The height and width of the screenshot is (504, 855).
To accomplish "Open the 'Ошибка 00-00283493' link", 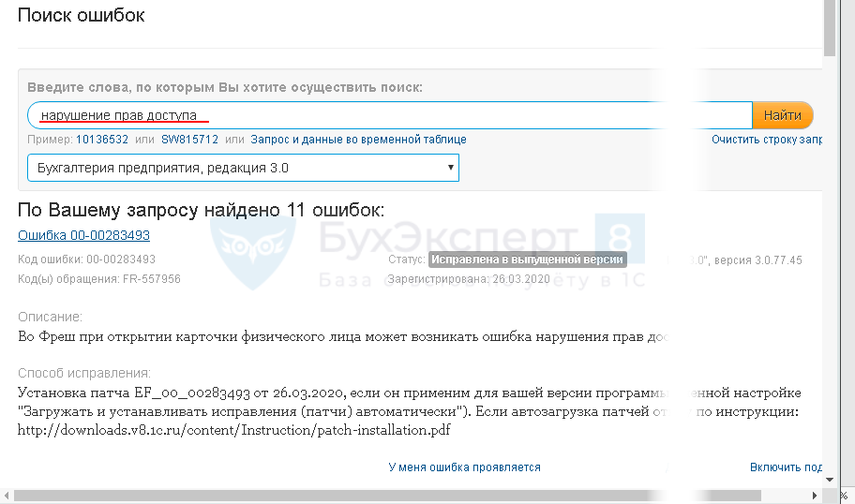I will (x=83, y=235).
